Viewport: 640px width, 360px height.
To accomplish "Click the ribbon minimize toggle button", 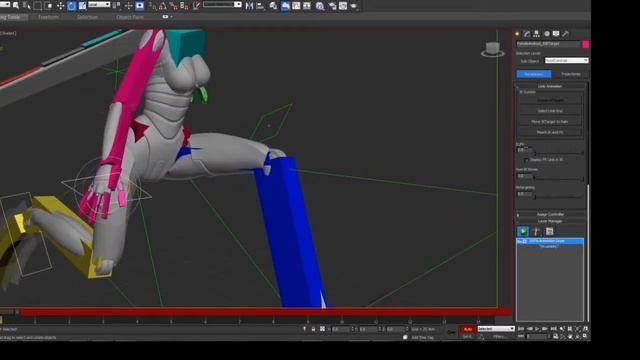I will 165,17.
